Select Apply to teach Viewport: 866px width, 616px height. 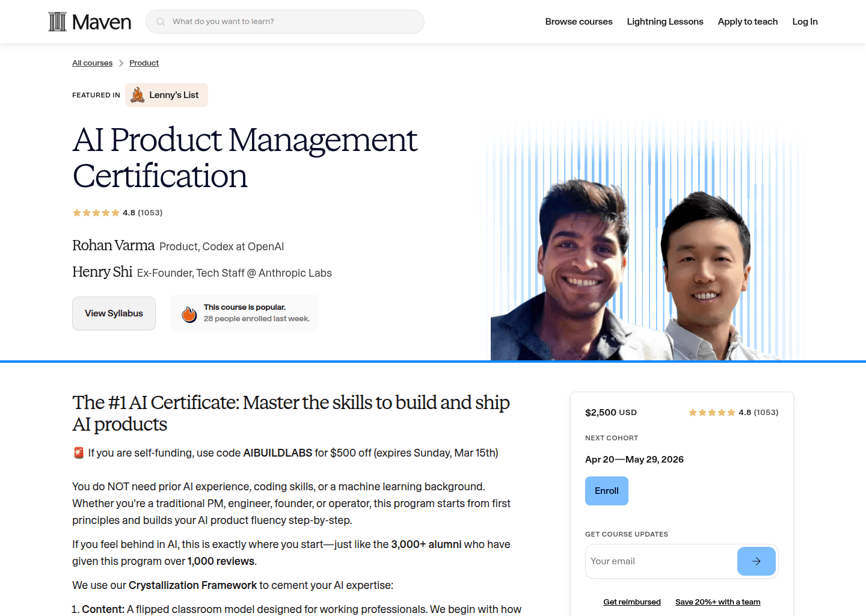tap(748, 21)
